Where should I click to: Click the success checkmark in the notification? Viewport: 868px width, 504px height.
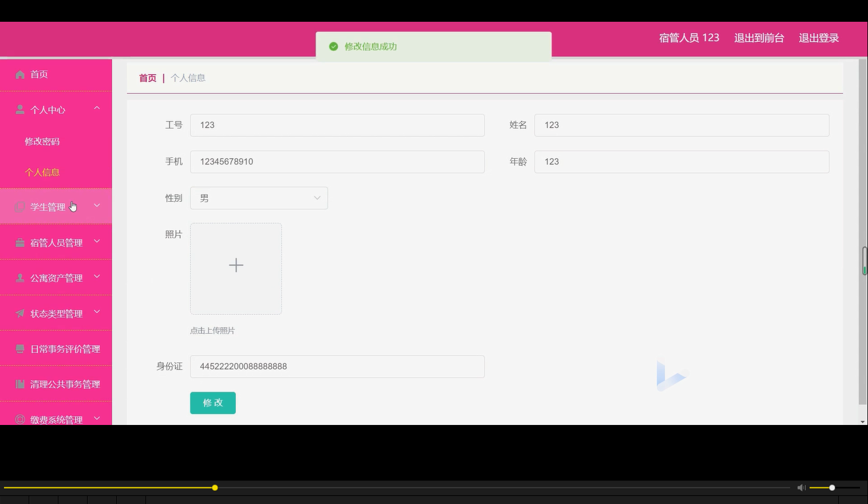click(x=333, y=46)
